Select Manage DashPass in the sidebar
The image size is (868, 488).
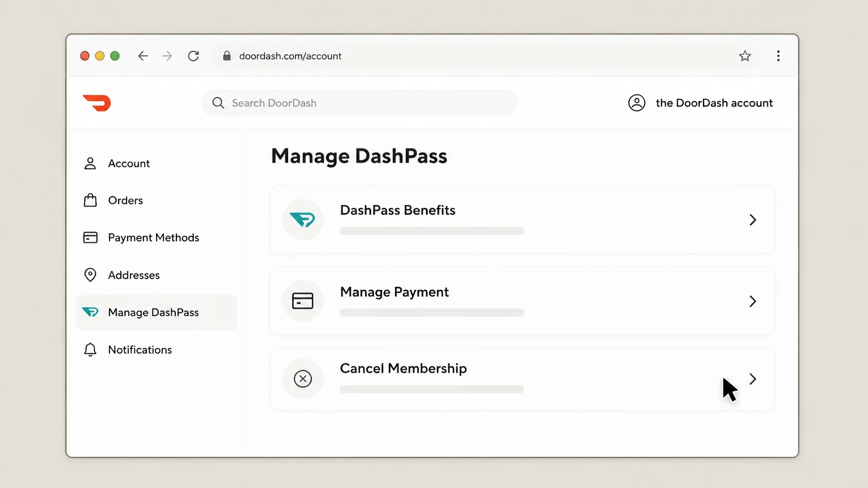157,312
